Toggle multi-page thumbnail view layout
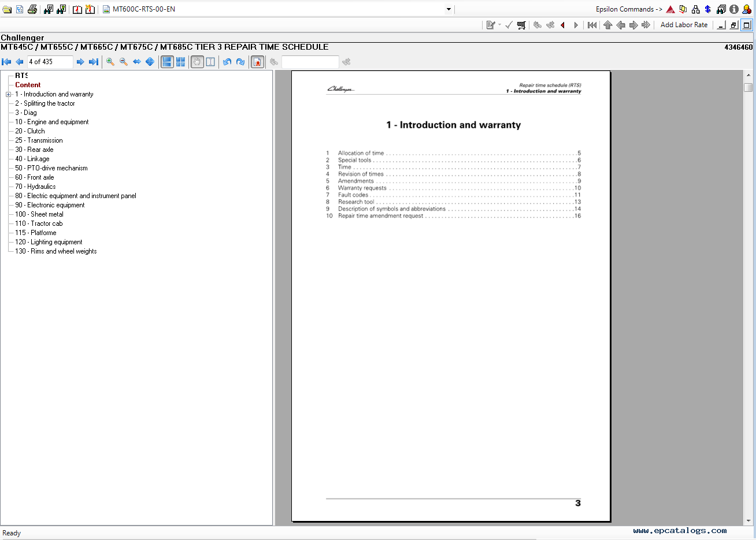The image size is (756, 540). (x=180, y=62)
